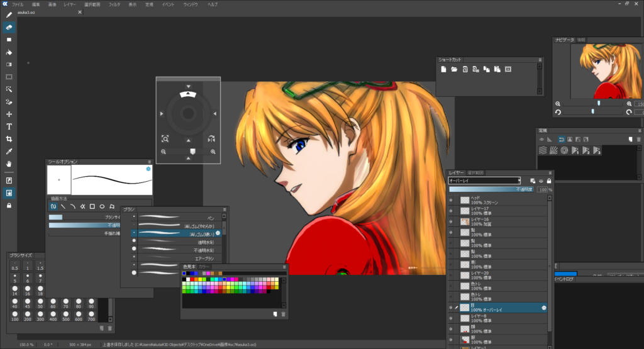
Task: Switch to the カラー tab
Action: (x=204, y=267)
